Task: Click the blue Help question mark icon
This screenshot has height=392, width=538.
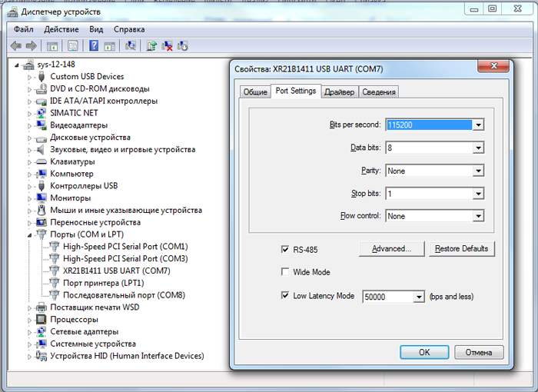Action: (x=94, y=46)
